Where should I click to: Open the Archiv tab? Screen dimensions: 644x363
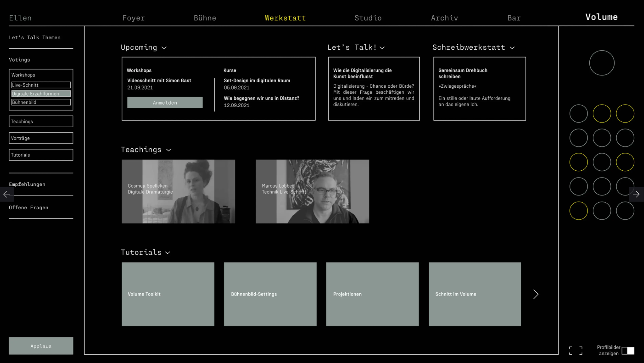click(x=444, y=18)
